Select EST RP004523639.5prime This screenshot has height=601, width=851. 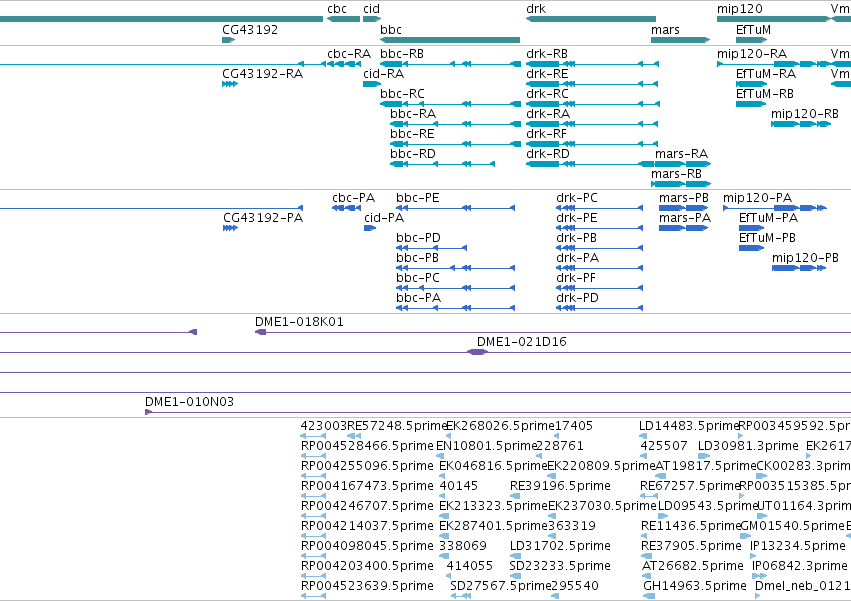pos(367,587)
